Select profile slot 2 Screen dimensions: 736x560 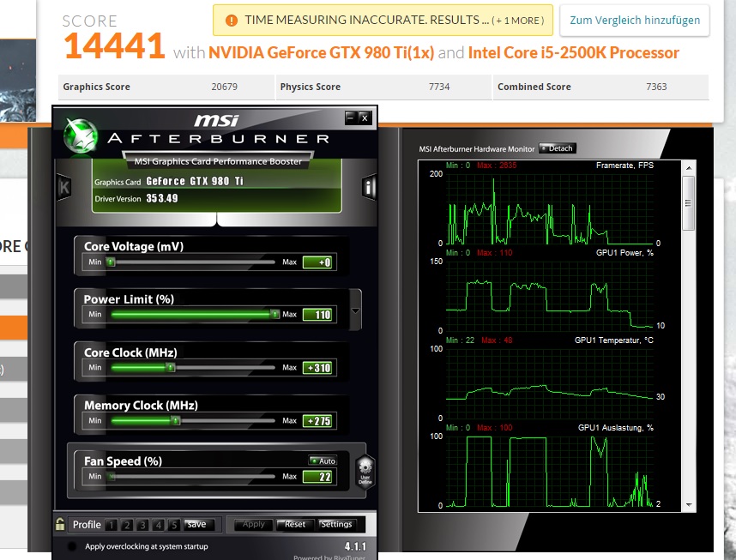tap(127, 525)
